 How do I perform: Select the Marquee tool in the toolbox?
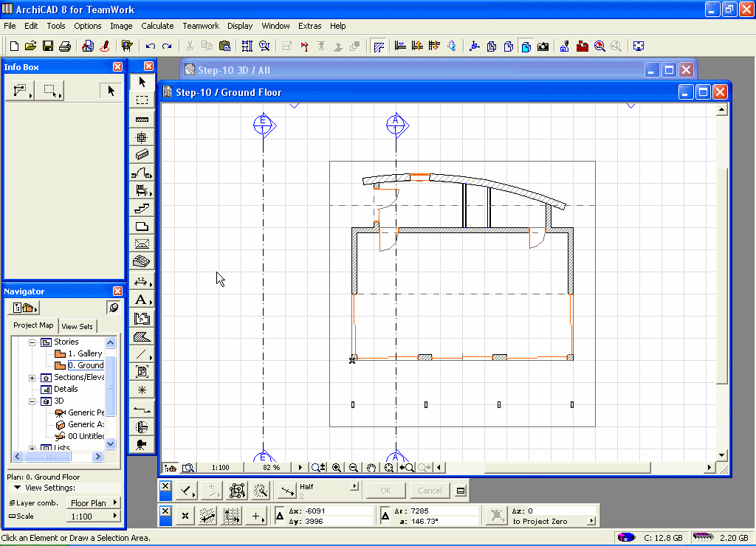coord(142,100)
